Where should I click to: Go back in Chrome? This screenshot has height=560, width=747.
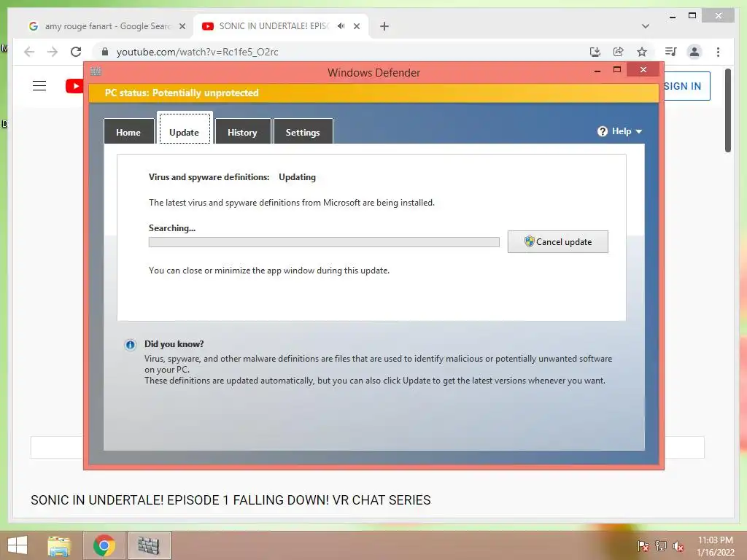29,52
